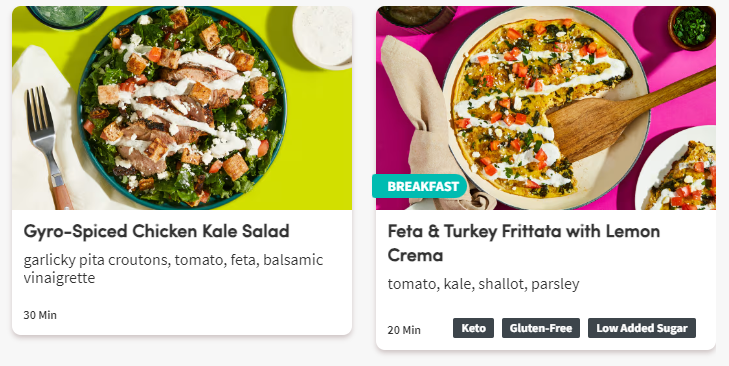729x366 pixels.
Task: Click the Gyro-Spiced Chicken Kale Salad title
Action: [157, 231]
